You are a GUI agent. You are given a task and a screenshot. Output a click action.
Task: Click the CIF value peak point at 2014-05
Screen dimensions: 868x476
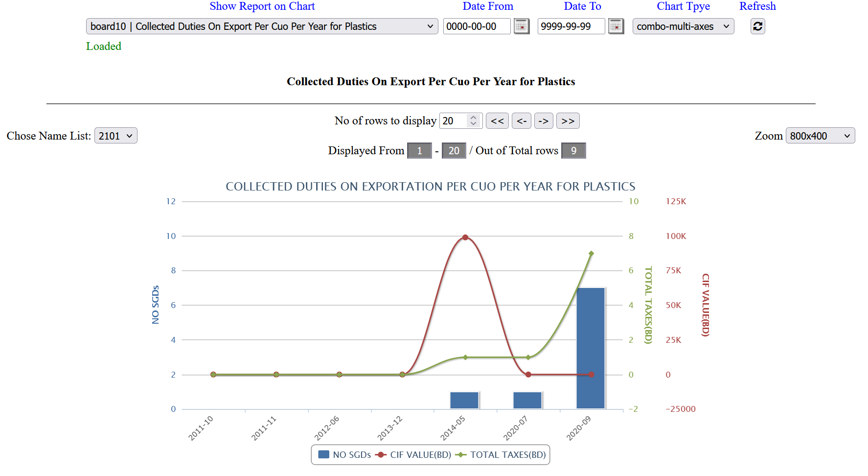coord(465,238)
